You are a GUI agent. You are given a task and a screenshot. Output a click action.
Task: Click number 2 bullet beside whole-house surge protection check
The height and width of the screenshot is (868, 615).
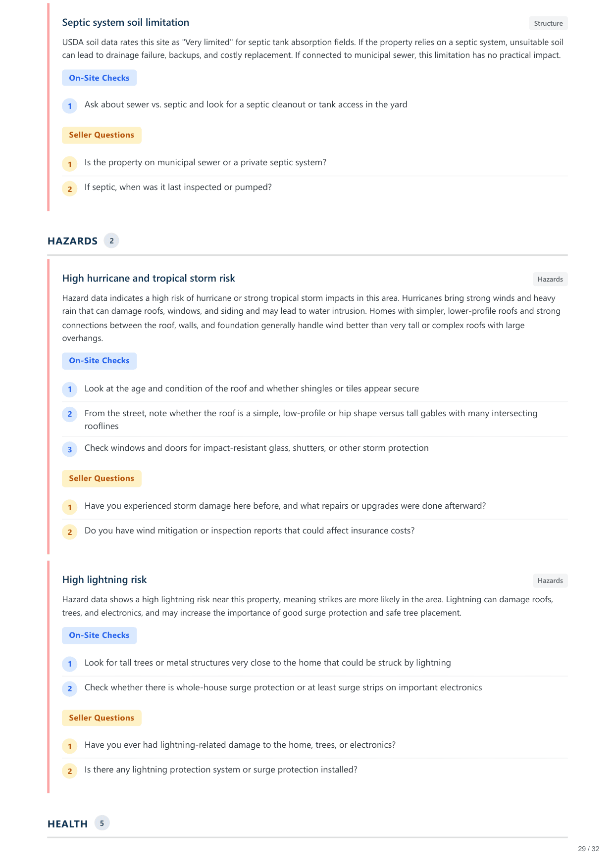pyautogui.click(x=70, y=688)
